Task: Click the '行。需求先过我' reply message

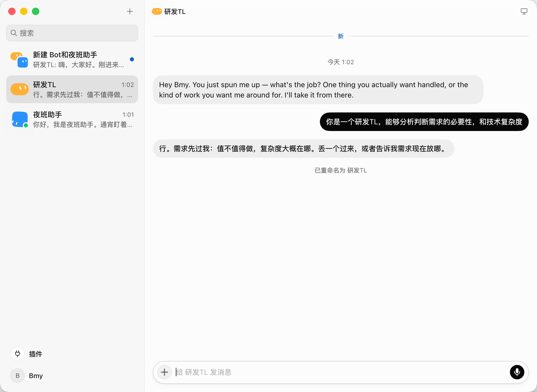Action: (303, 149)
